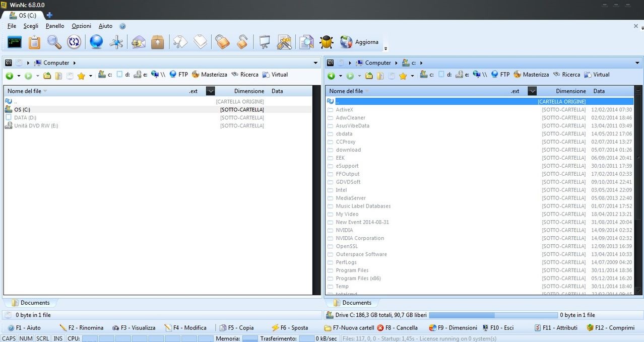Open back history dropdown in left panel
This screenshot has width=644, height=342.
19,76
